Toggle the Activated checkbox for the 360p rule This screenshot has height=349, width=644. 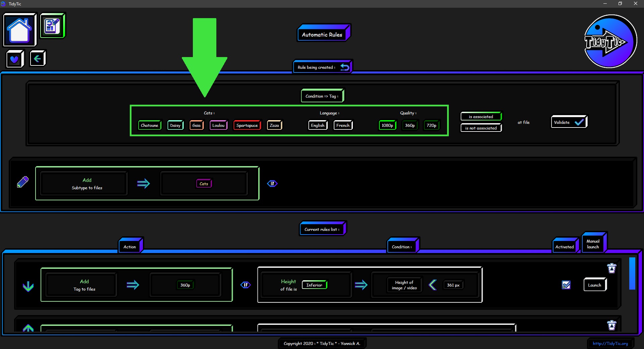[x=566, y=285]
